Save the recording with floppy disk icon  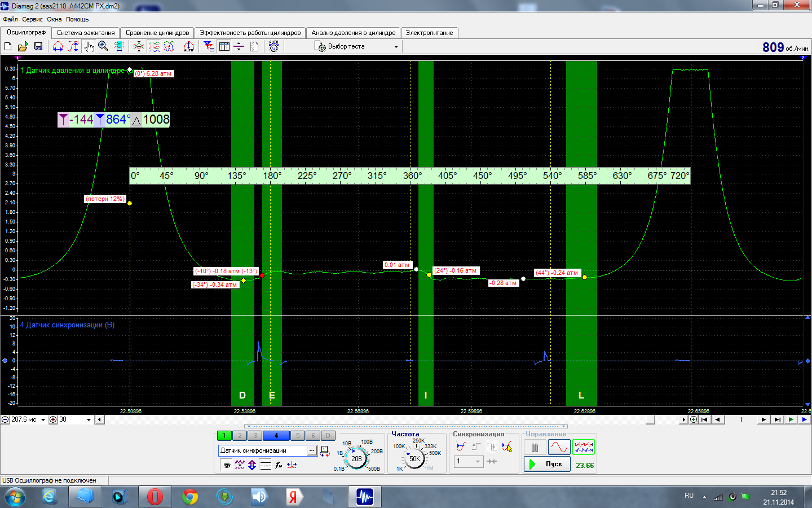pos(38,46)
